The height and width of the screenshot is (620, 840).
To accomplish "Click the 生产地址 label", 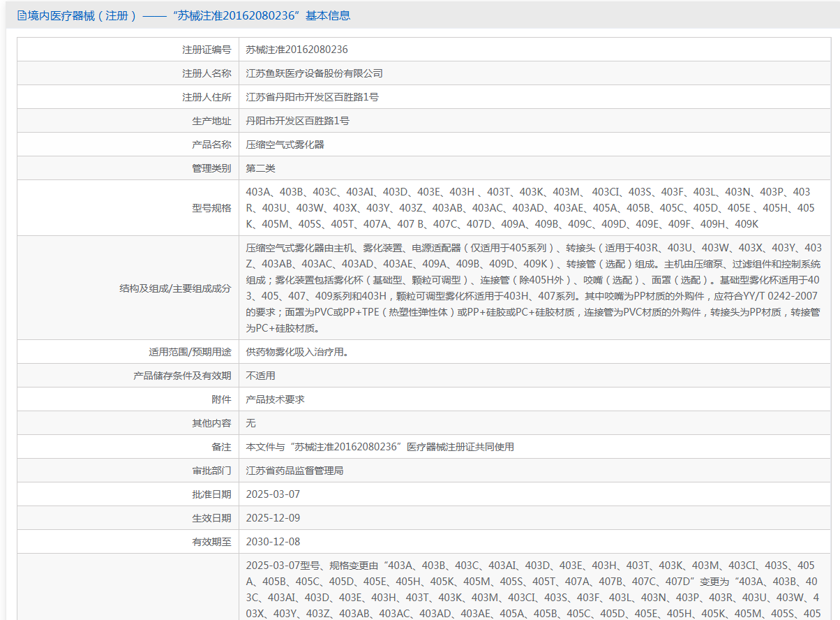I will (x=211, y=121).
